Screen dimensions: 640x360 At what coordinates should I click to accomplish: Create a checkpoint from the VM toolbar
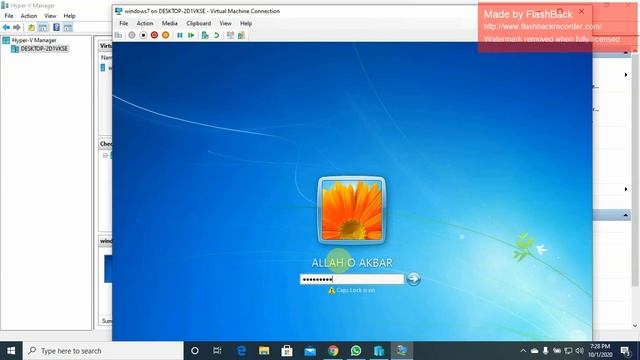205,36
